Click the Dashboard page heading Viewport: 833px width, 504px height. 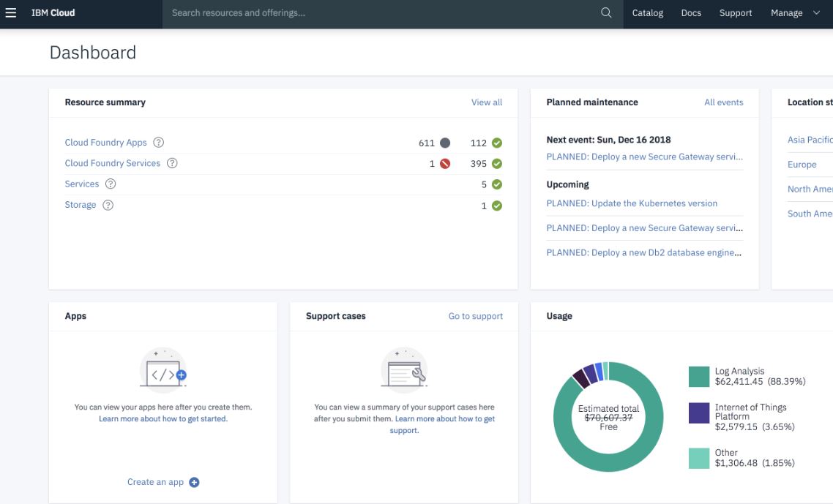click(x=93, y=53)
